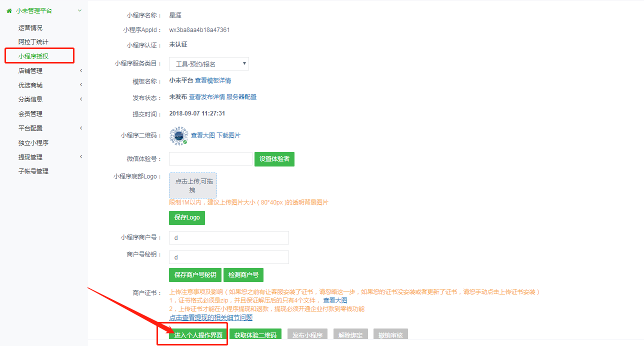This screenshot has height=346, width=644.
Task: Click the home icon beside 小未管理平台
Action: 9,10
